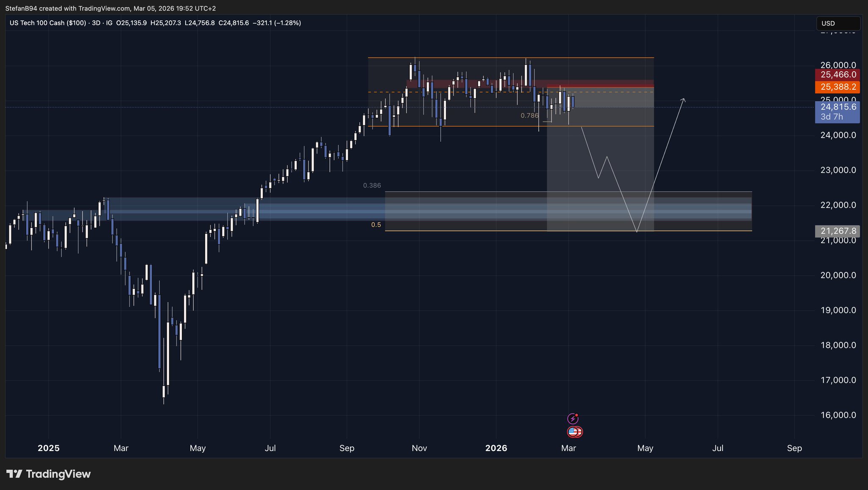
Task: Click the 2025 label on time axis
Action: tap(48, 448)
